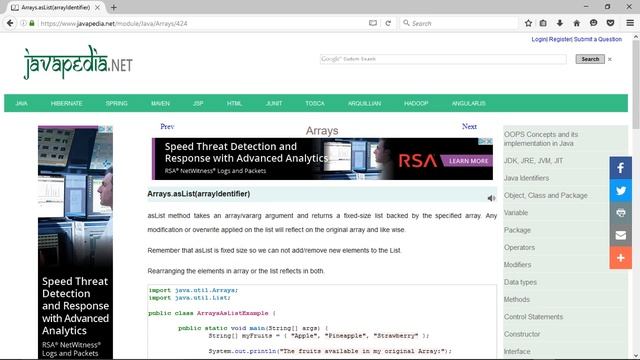Click the print share icon
Image resolution: width=640 pixels, height=360 pixels.
tap(620, 213)
